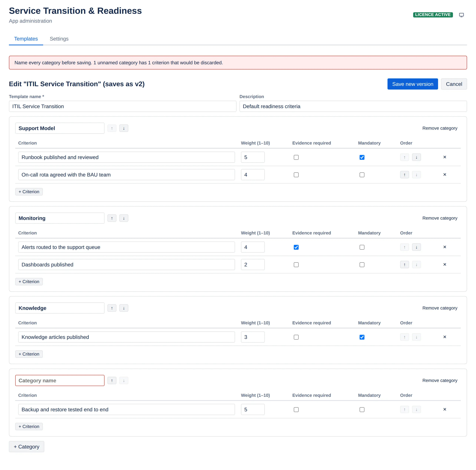Delete Knowledge articles published criterion
This screenshot has height=470, width=476.
click(445, 337)
